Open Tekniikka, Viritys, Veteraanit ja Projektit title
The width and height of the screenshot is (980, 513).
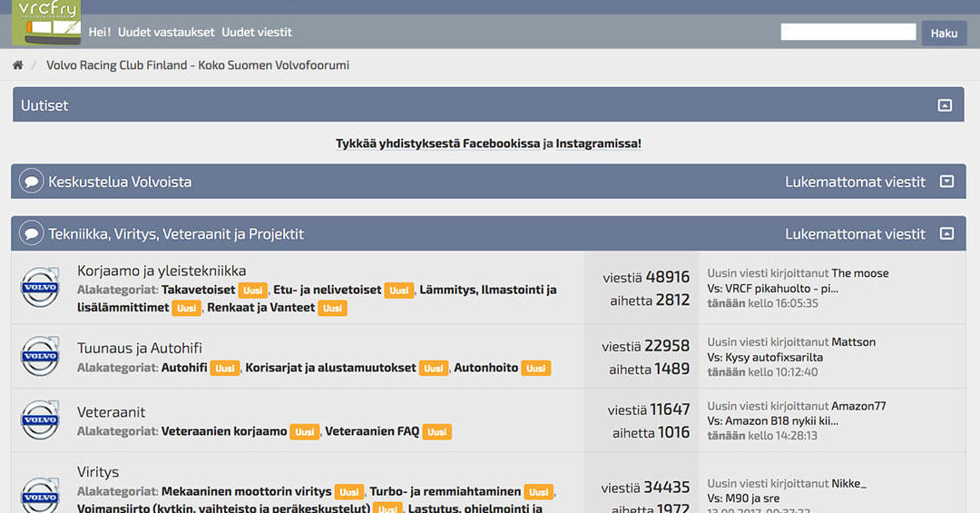[x=176, y=234]
